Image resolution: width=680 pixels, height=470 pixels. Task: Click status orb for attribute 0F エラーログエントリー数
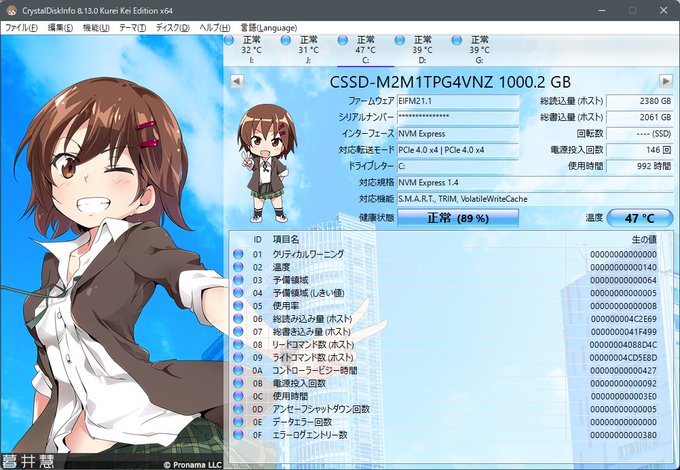pyautogui.click(x=238, y=434)
